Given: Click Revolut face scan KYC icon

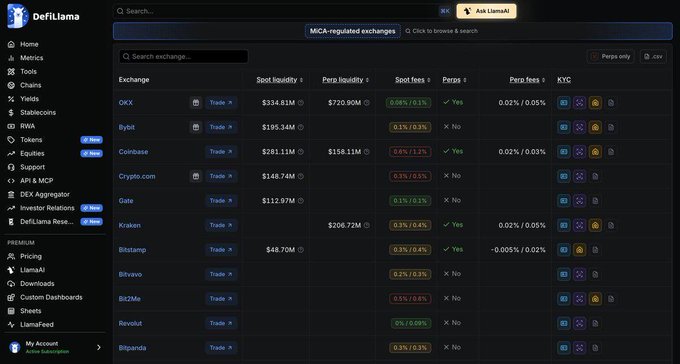Looking at the screenshot, I should pyautogui.click(x=579, y=323).
